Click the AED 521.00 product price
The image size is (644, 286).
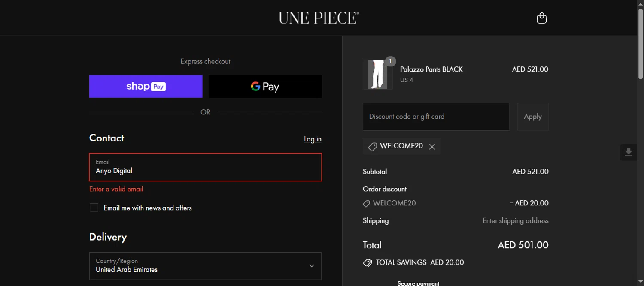point(530,69)
